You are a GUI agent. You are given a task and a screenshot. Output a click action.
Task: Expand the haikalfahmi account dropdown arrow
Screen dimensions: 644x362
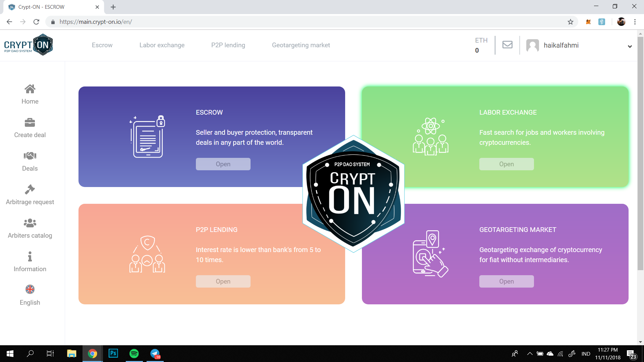[630, 46]
